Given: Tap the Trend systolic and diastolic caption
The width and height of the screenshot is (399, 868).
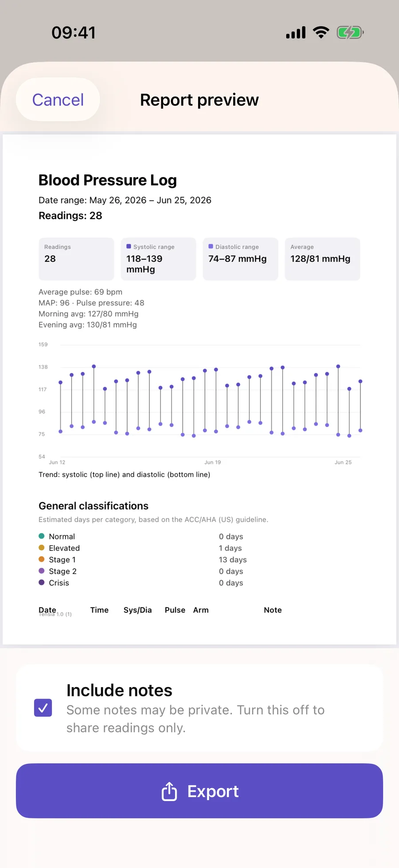Looking at the screenshot, I should pos(125,475).
